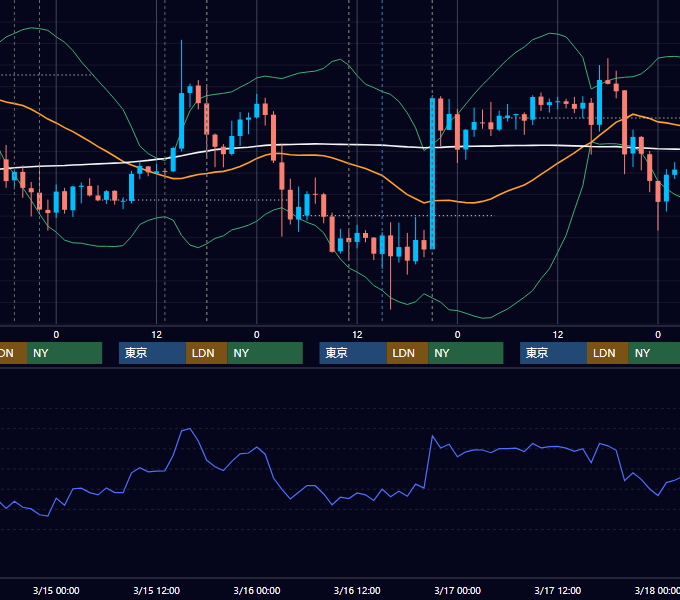The width and height of the screenshot is (680, 600).
Task: Click hour label 12 above the 3/17 12:00 date
Action: [x=558, y=335]
